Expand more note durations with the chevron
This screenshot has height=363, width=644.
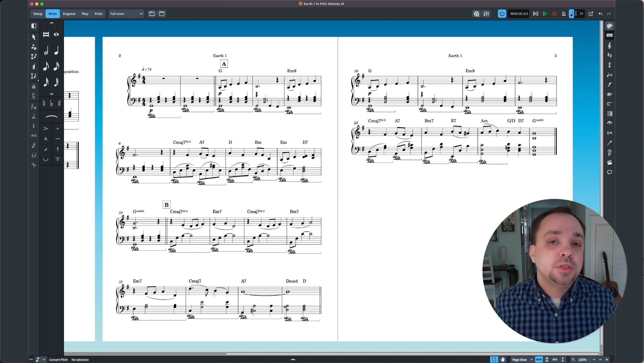point(52,94)
